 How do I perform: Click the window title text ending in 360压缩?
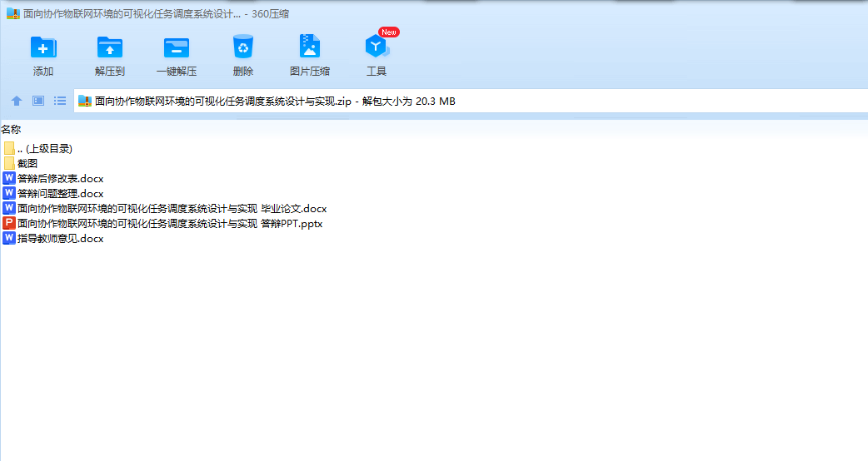pyautogui.click(x=156, y=14)
